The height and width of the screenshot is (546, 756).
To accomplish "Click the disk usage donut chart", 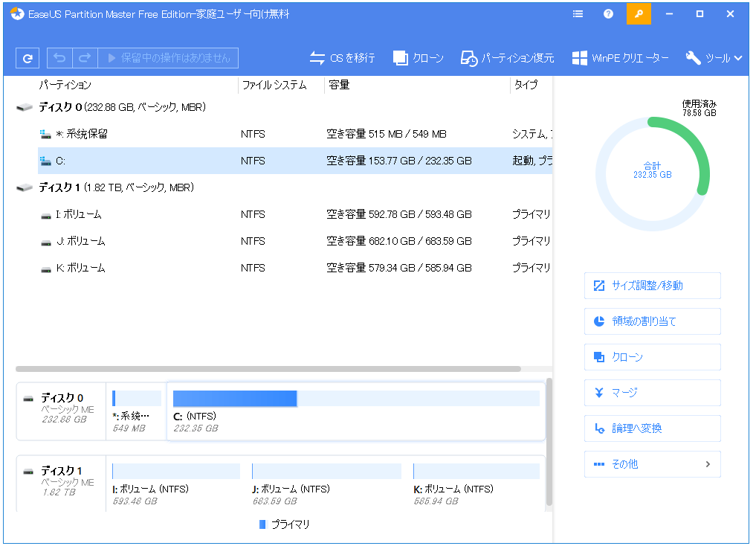I will (652, 171).
